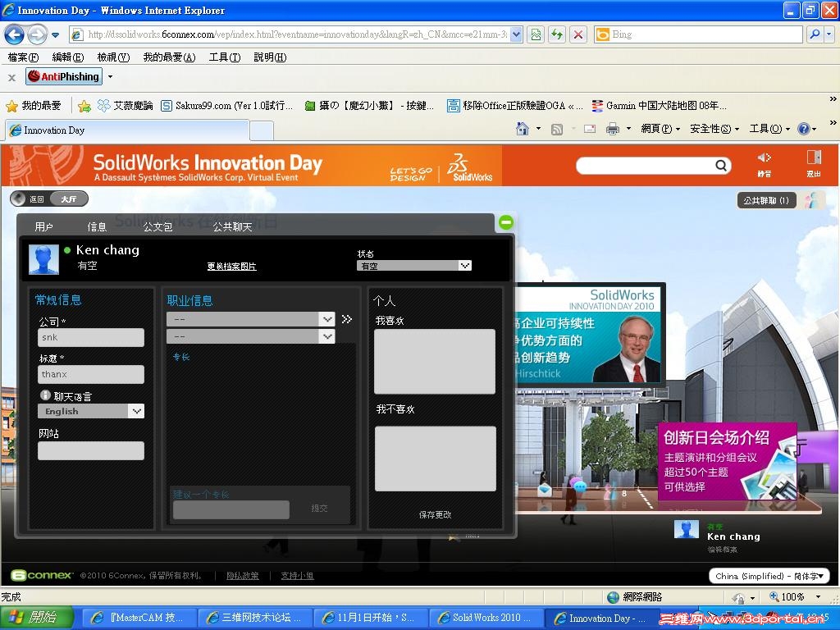Image resolution: width=840 pixels, height=630 pixels.
Task: Open the 網頁(P) command menu
Action: coord(660,129)
